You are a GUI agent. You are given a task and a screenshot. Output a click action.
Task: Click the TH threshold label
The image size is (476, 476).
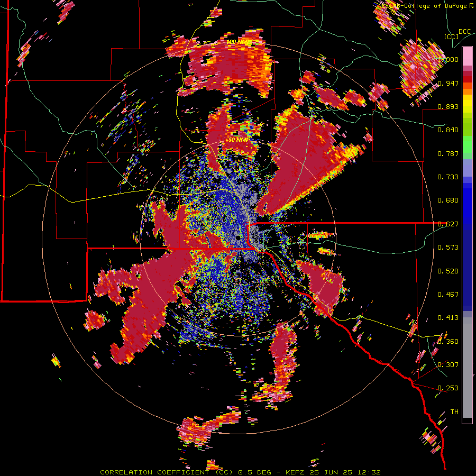454,412
